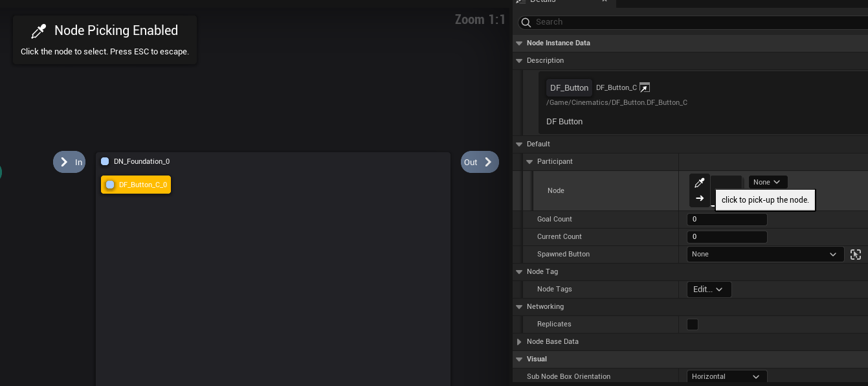This screenshot has width=868, height=386.
Task: Enable the Replicates checkbox
Action: click(x=693, y=324)
